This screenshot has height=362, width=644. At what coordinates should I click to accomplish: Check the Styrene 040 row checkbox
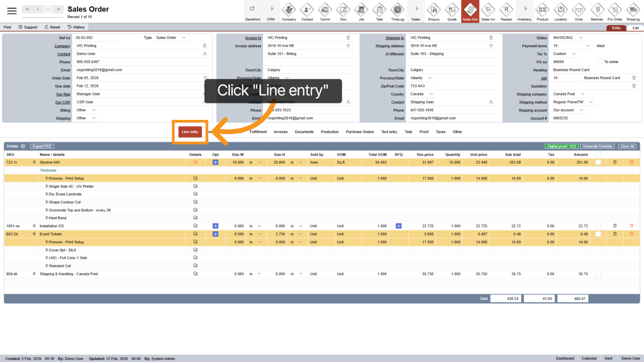[x=598, y=162]
